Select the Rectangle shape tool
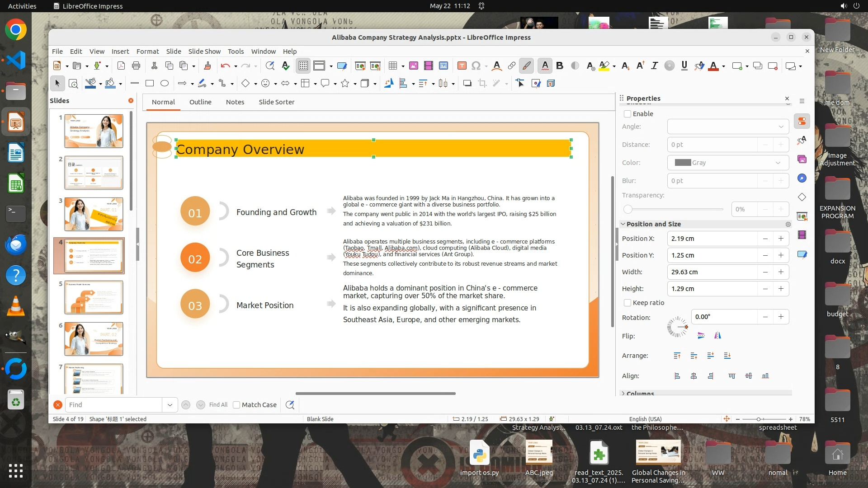This screenshot has height=488, width=868. click(x=150, y=83)
